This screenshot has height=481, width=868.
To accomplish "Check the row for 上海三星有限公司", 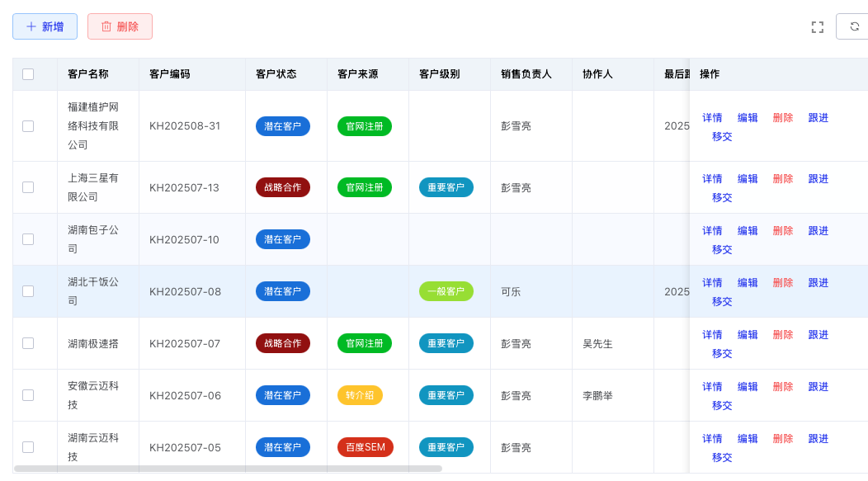I will point(28,187).
